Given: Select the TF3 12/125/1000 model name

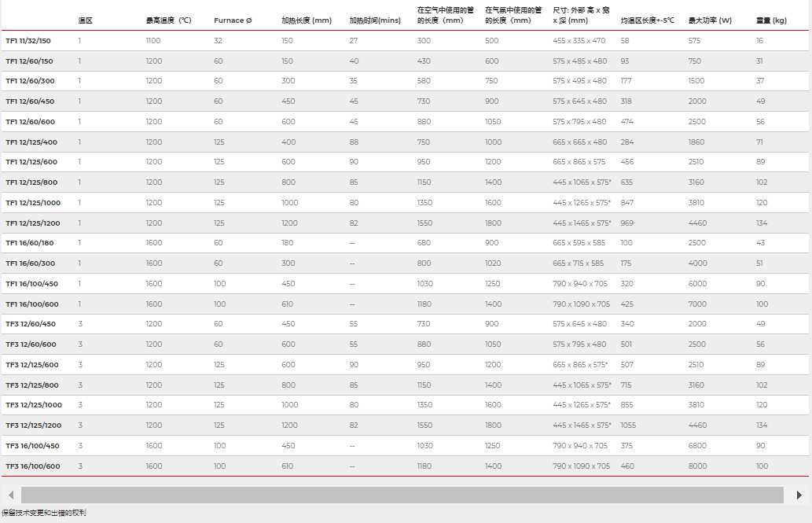Looking at the screenshot, I should coord(34,405).
